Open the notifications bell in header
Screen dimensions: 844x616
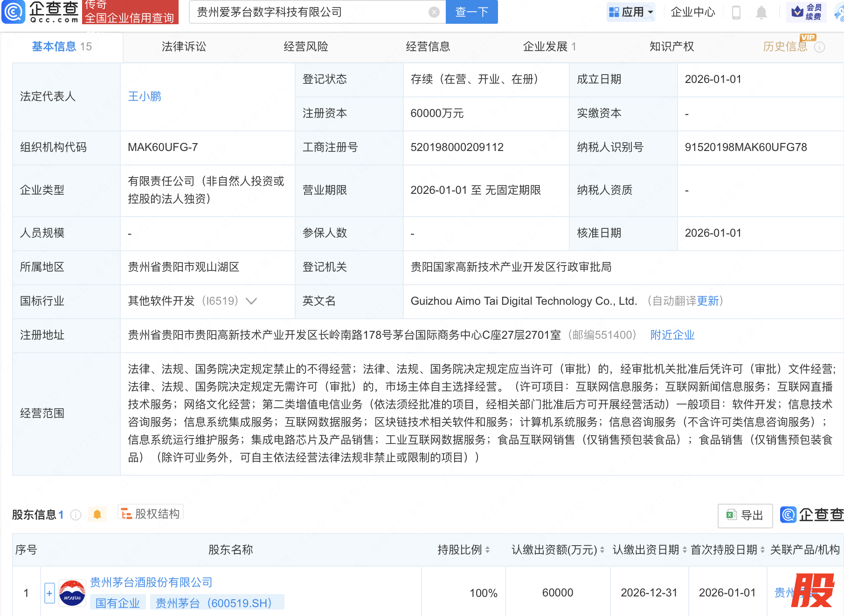[761, 12]
